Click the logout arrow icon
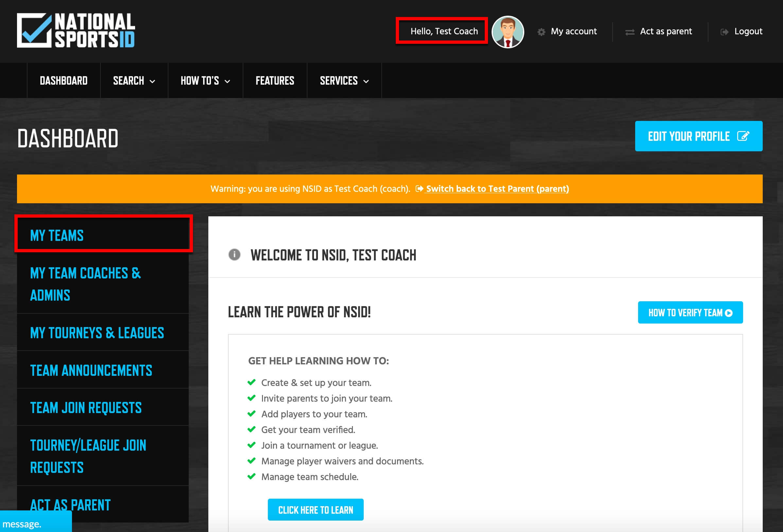This screenshot has height=532, width=783. coord(724,32)
